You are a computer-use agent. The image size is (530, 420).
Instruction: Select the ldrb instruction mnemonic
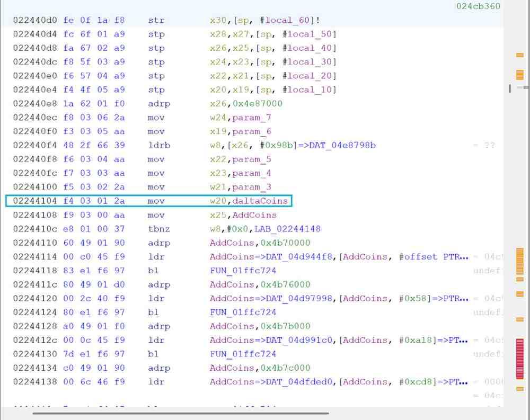click(158, 145)
